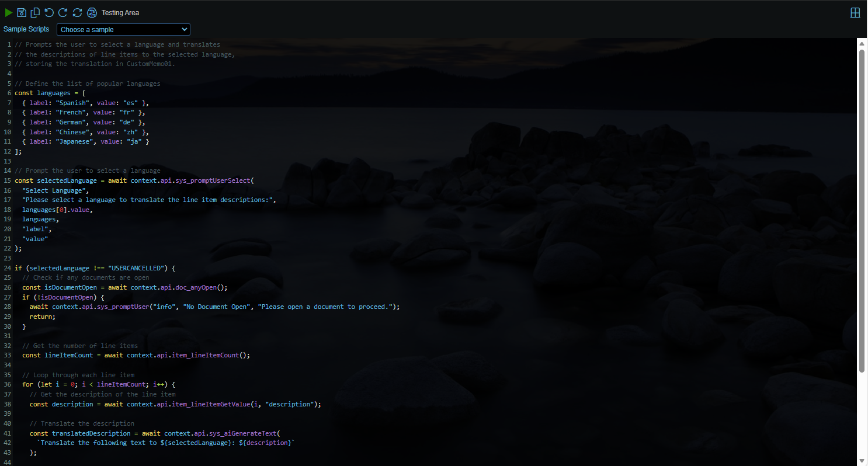Run the script with the green play icon
The height and width of the screenshot is (466, 868).
pyautogui.click(x=9, y=12)
